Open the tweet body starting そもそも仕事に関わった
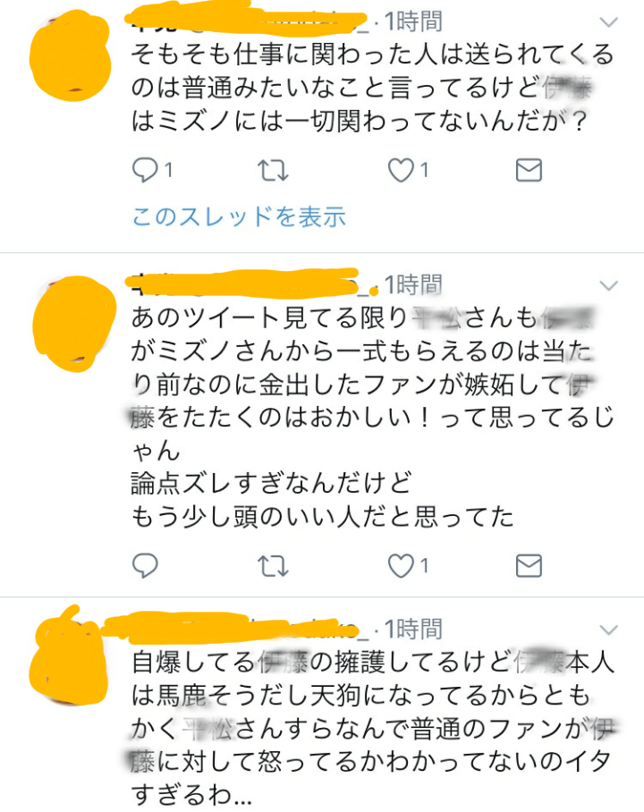The height and width of the screenshot is (812, 644). coord(372,88)
